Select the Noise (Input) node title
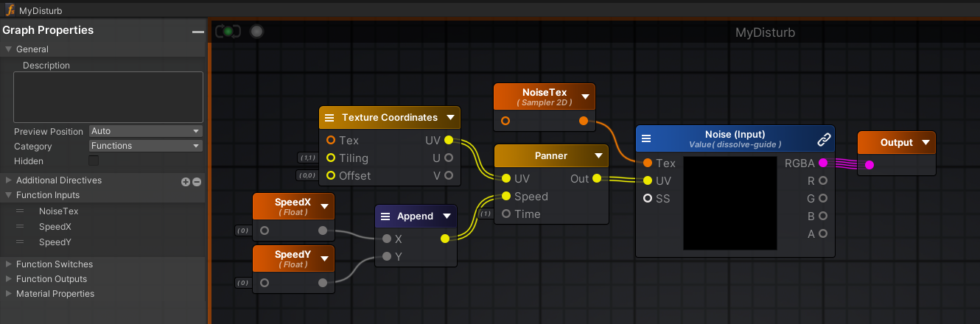The height and width of the screenshot is (324, 980). pyautogui.click(x=735, y=135)
